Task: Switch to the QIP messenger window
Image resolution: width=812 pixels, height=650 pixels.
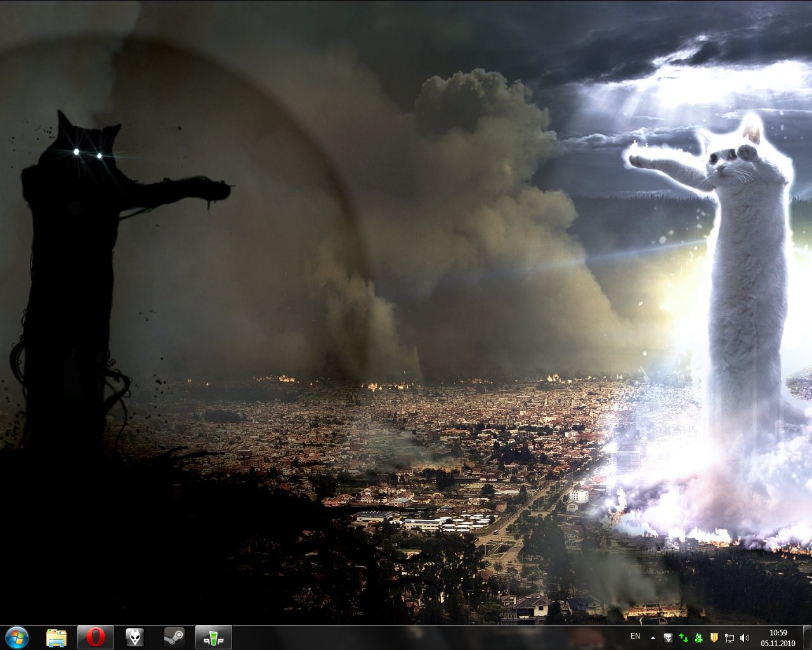Action: pyautogui.click(x=213, y=637)
